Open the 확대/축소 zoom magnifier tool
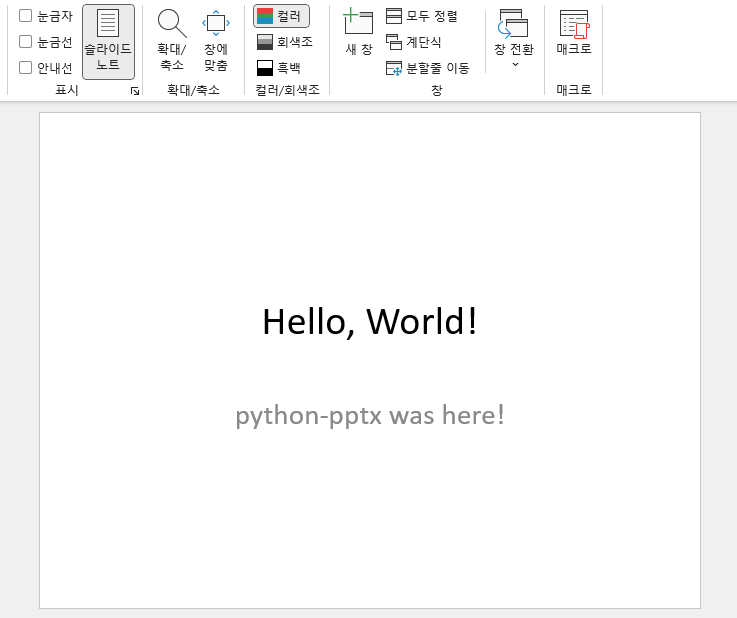The width and height of the screenshot is (737, 618). 172,40
